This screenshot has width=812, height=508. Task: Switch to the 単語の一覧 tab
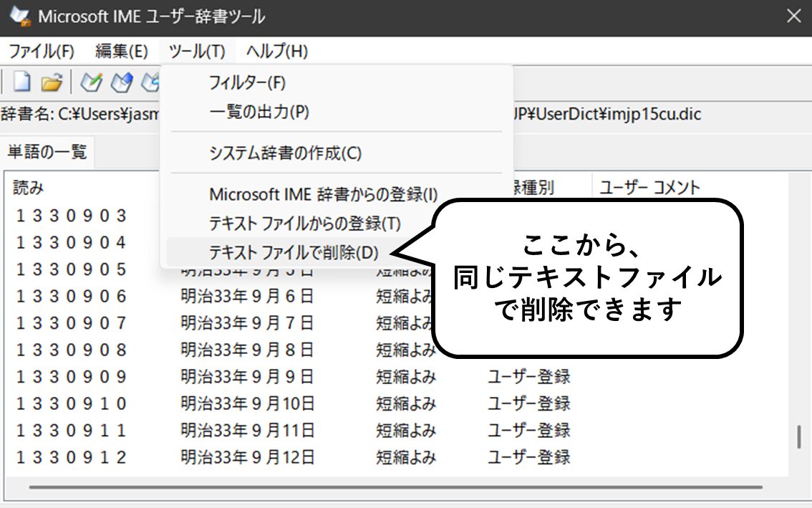click(47, 152)
